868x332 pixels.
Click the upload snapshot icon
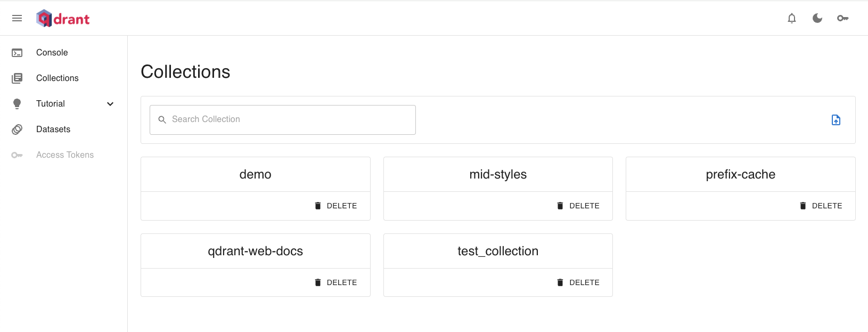pyautogui.click(x=836, y=120)
